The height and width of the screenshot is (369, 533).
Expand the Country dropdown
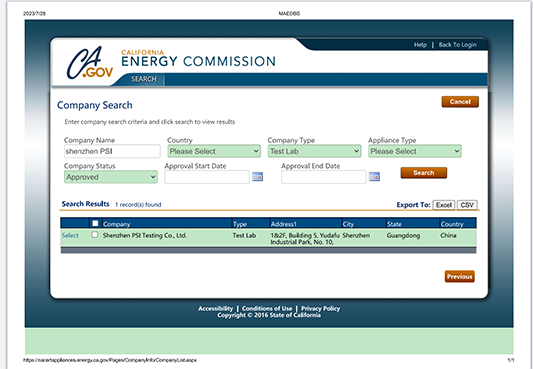click(x=214, y=151)
